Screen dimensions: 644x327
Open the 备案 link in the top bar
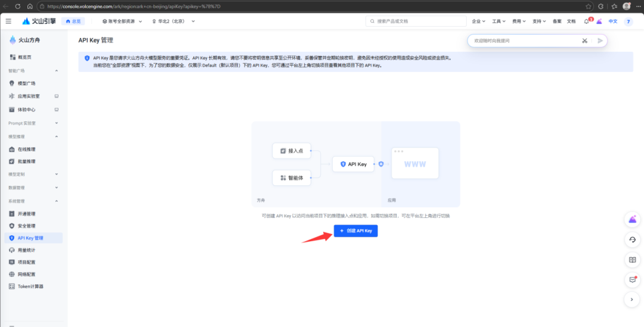point(557,21)
